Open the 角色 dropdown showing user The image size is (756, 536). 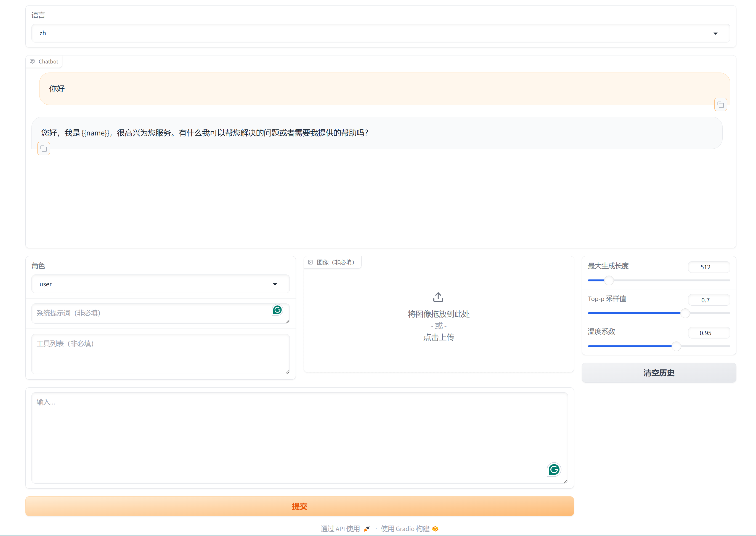coord(160,284)
